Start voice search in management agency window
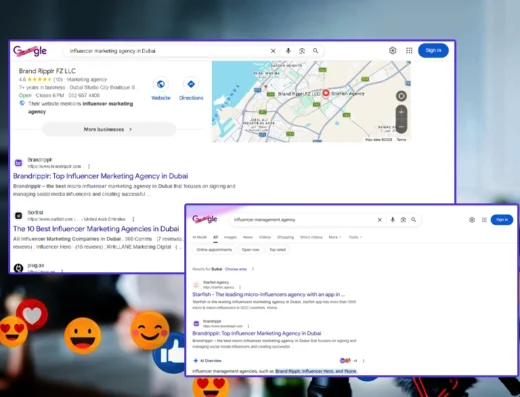The height and width of the screenshot is (397, 520). [x=392, y=220]
